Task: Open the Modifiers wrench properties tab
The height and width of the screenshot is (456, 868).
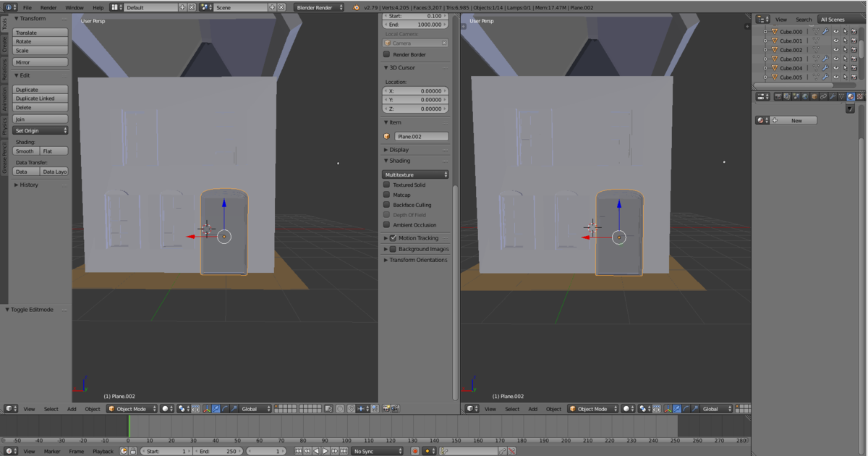Action: point(833,96)
